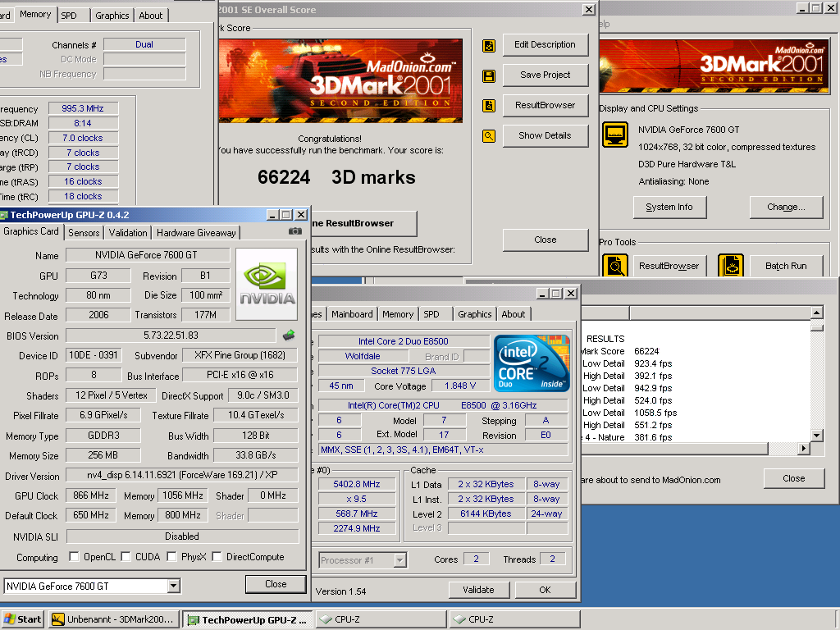This screenshot has height=630, width=840.
Task: Click the Show Details button
Action: pos(546,135)
